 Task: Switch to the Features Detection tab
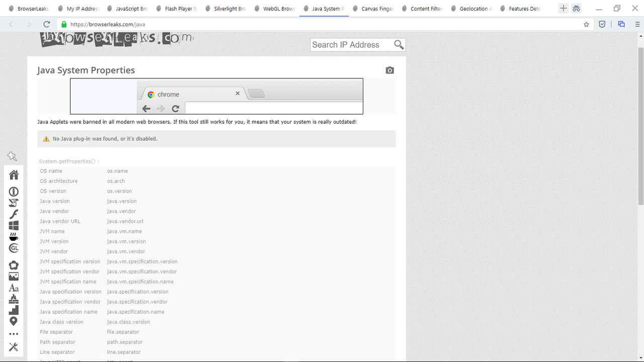(x=520, y=9)
